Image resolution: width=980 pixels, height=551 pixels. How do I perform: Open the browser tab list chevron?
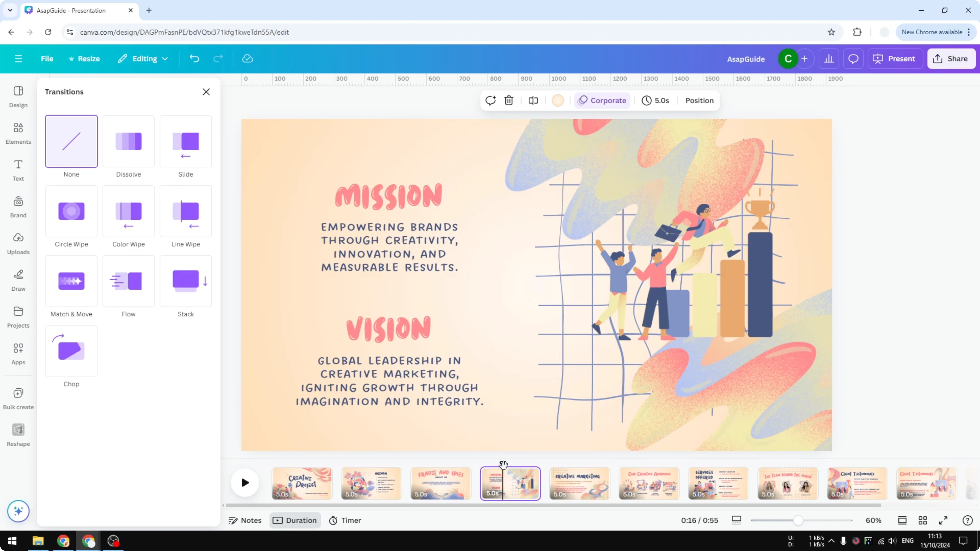click(x=10, y=10)
